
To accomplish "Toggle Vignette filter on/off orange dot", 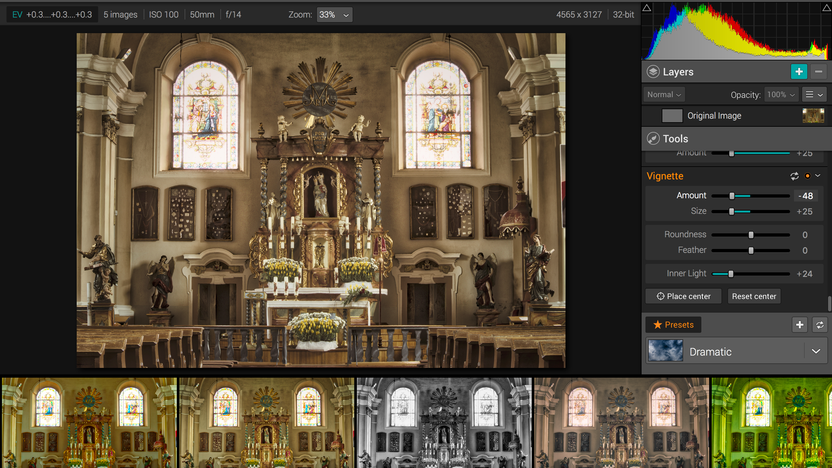I will point(808,176).
